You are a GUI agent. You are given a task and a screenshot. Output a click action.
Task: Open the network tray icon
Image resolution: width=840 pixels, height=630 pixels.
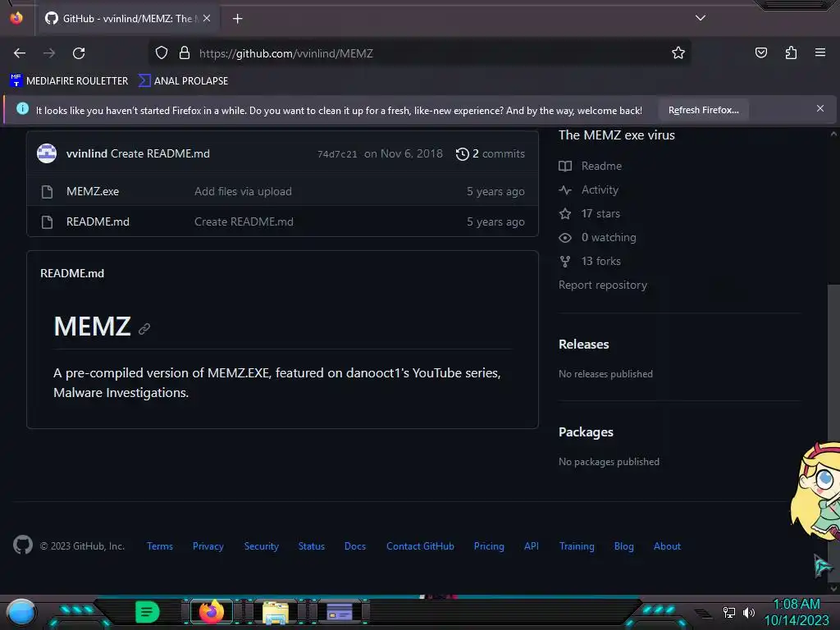click(728, 612)
